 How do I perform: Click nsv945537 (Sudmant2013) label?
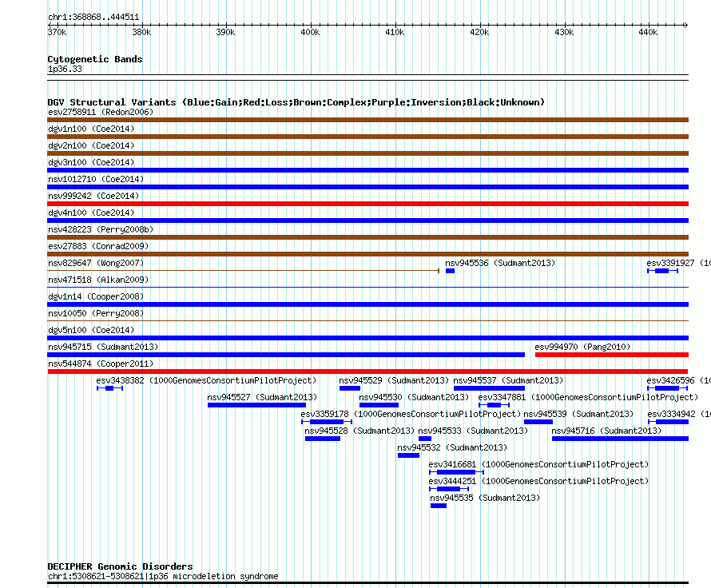click(508, 380)
